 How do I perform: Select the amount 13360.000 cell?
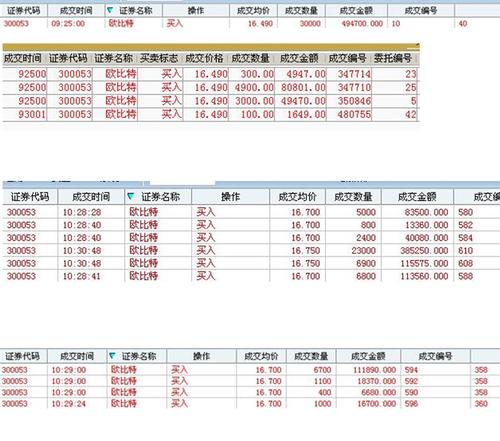[426, 225]
